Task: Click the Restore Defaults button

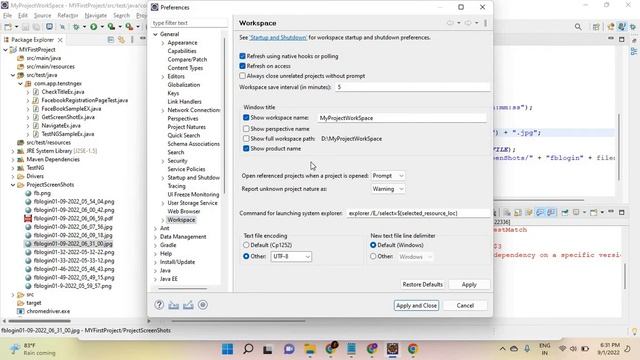Action: pyautogui.click(x=422, y=284)
